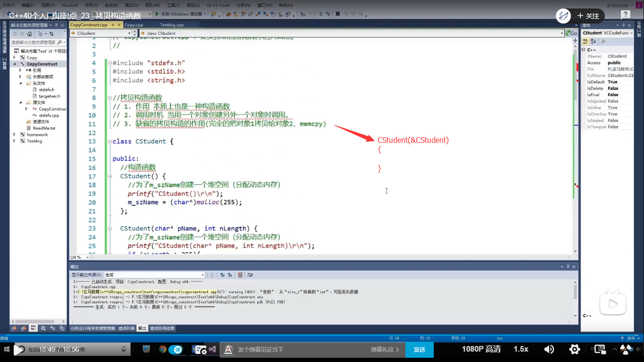Click the 关注 follow button
The height and width of the screenshot is (362, 644).
coord(588,16)
